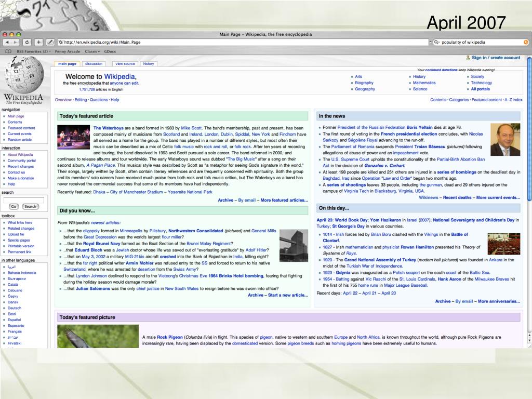This screenshot has width=532, height=399.
Task: Click the orange snapback icon in search field
Action: 526,42
